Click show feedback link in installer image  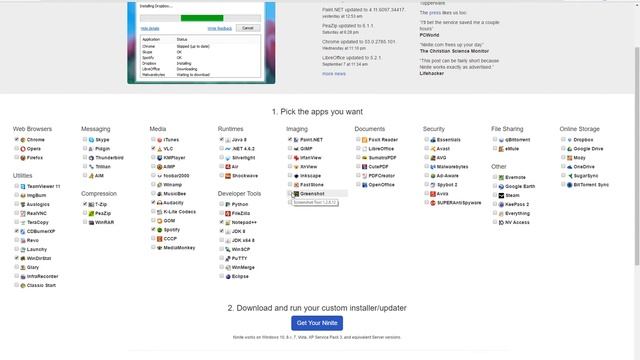pos(220,29)
